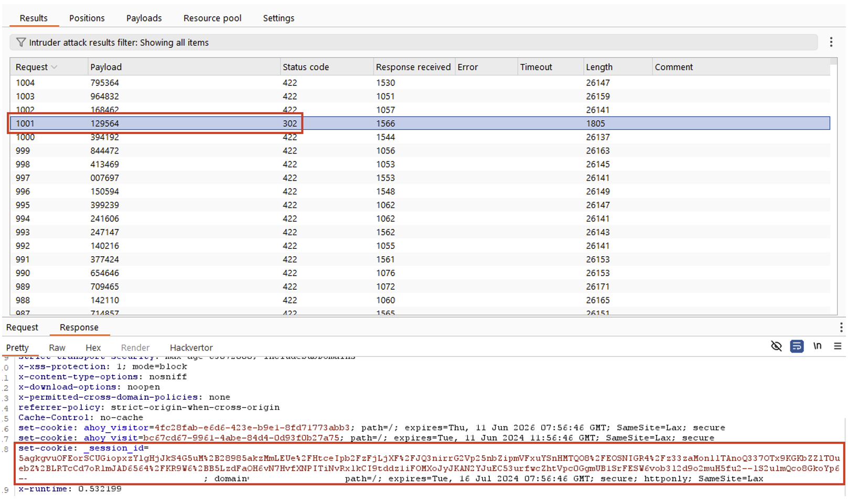Toggle show newline characters button
The height and width of the screenshot is (504, 848).
[817, 346]
